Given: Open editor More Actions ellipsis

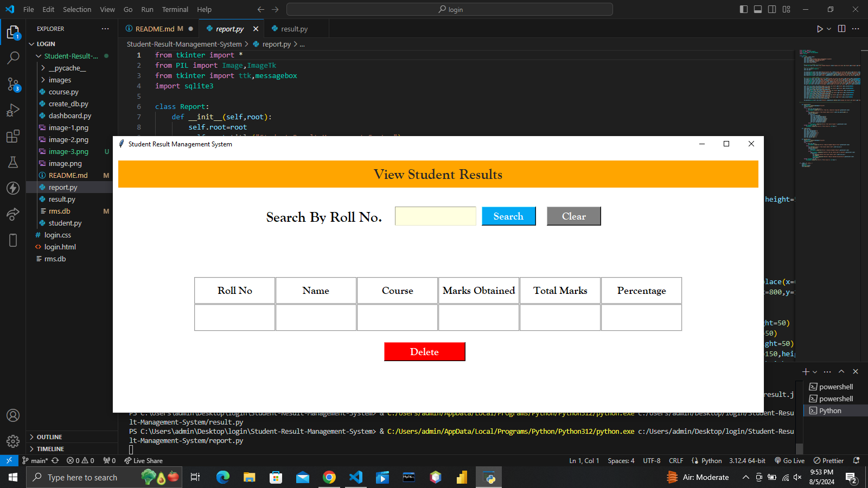Looking at the screenshot, I should (x=856, y=29).
